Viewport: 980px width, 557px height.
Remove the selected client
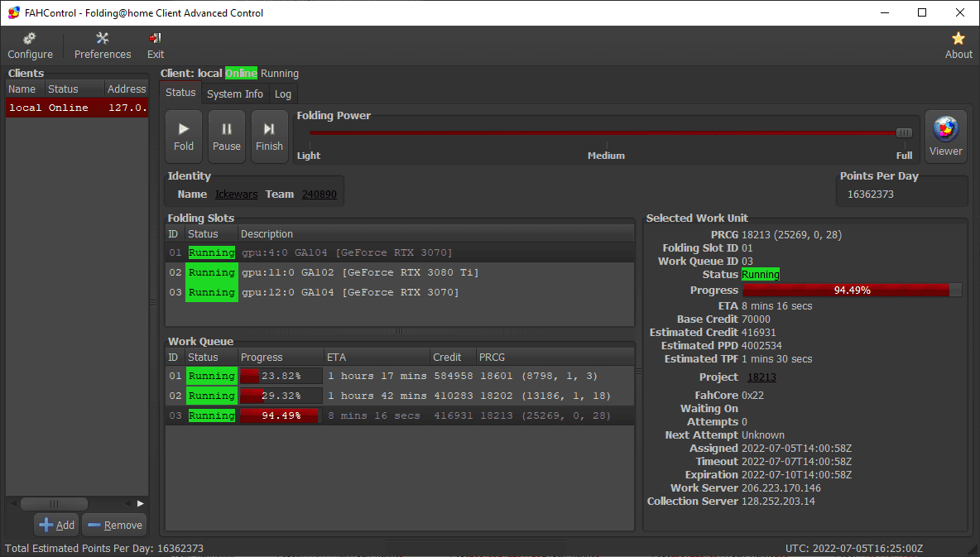(115, 525)
